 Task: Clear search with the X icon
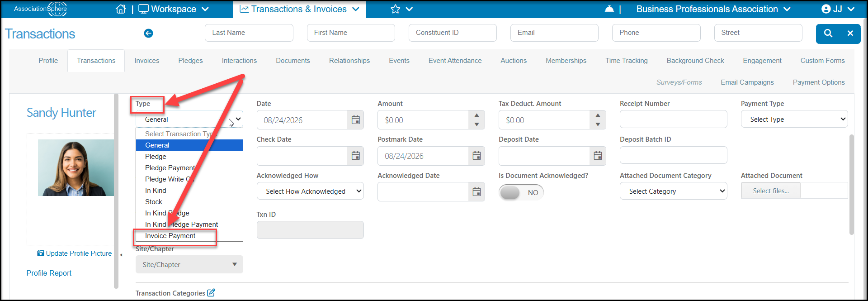click(x=850, y=33)
